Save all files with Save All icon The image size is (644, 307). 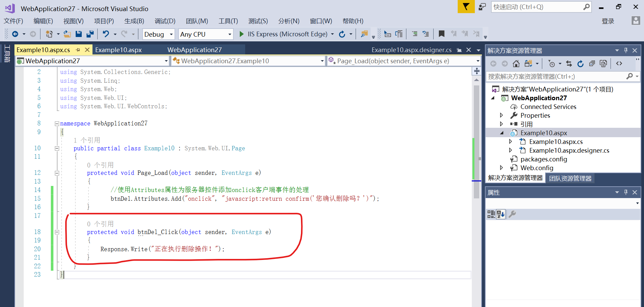click(x=90, y=34)
